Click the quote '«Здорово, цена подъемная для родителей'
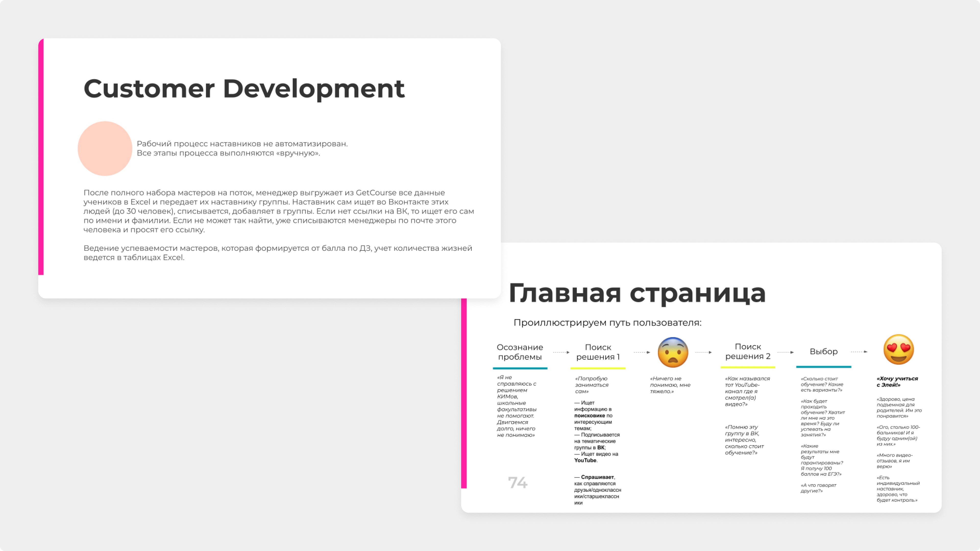The image size is (980, 551). (x=899, y=408)
